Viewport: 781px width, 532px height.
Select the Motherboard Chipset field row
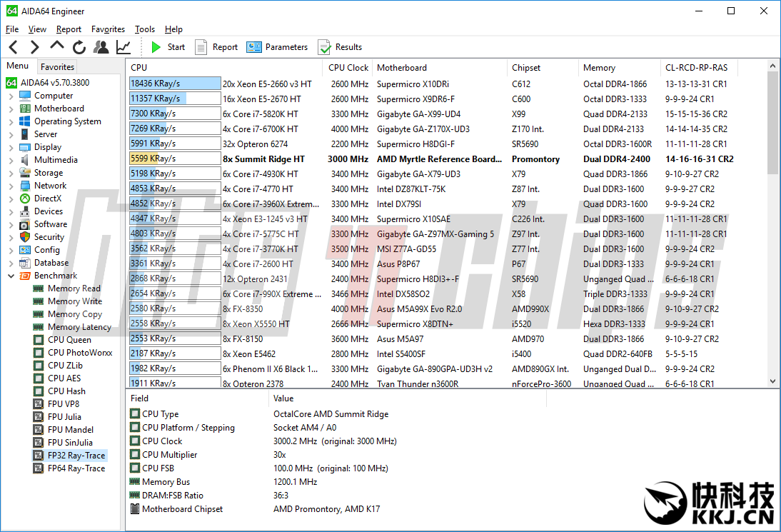pos(337,509)
